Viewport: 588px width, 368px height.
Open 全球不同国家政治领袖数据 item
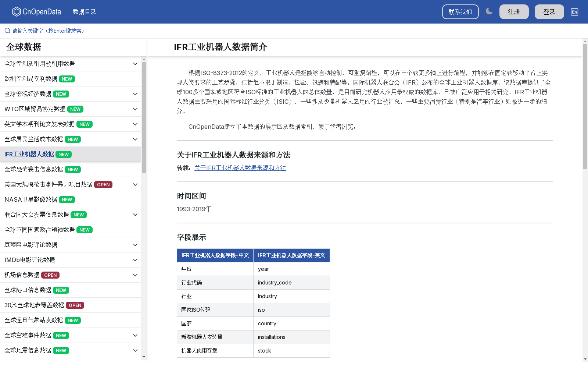[x=71, y=230]
